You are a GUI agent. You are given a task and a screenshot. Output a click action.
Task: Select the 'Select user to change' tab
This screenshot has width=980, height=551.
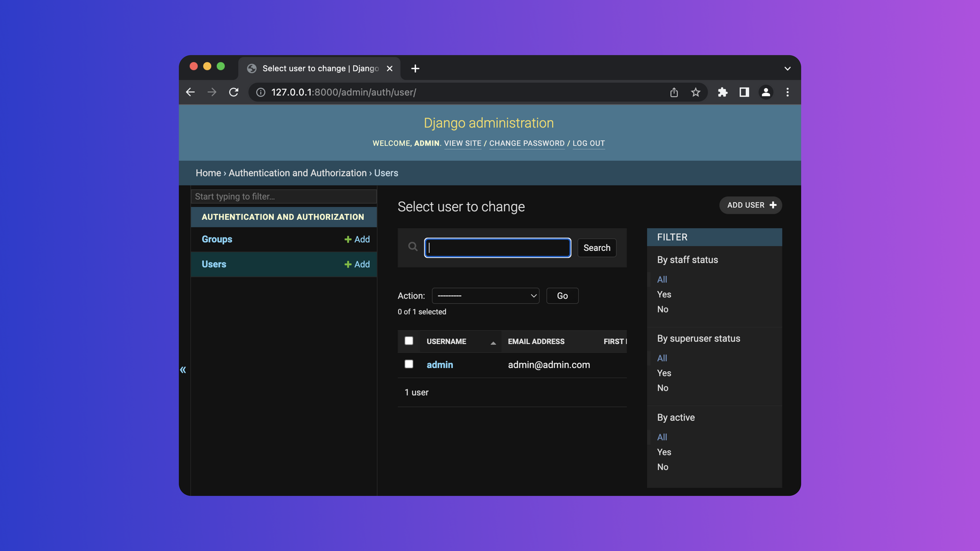[319, 69]
